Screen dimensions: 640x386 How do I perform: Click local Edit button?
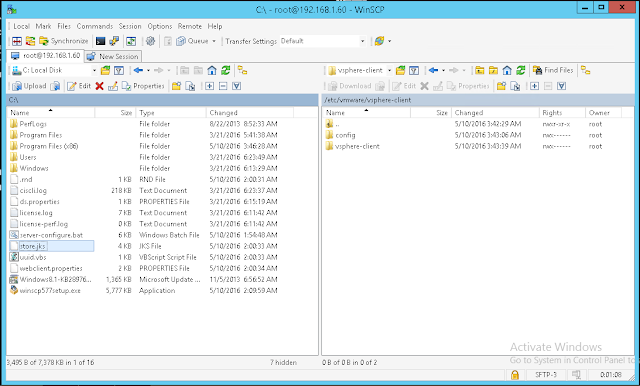(79, 86)
